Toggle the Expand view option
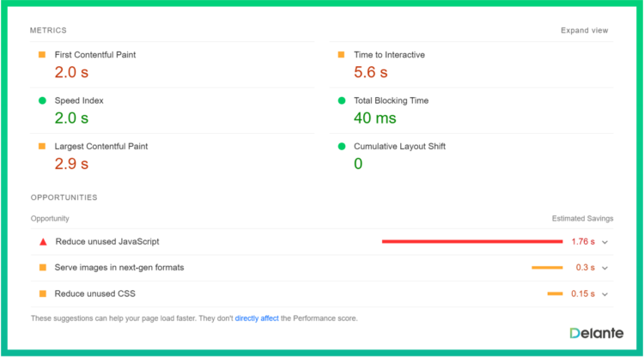 pyautogui.click(x=584, y=30)
